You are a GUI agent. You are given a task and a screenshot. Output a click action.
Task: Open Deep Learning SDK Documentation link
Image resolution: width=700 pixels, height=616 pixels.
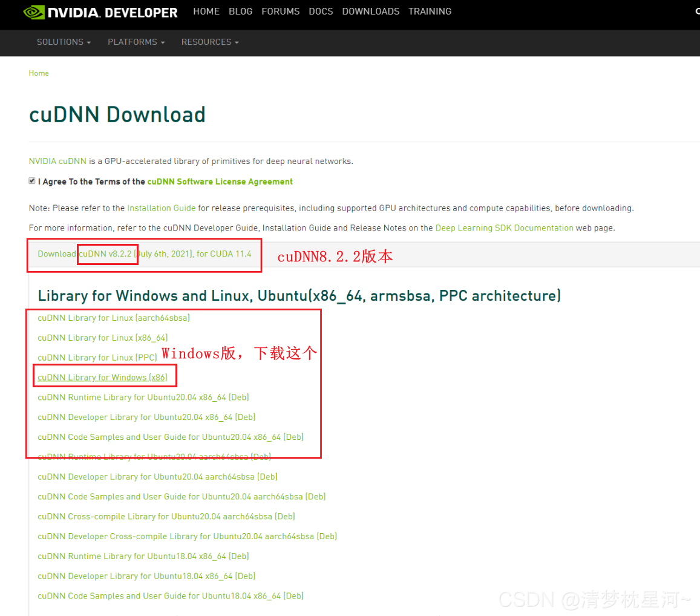504,228
